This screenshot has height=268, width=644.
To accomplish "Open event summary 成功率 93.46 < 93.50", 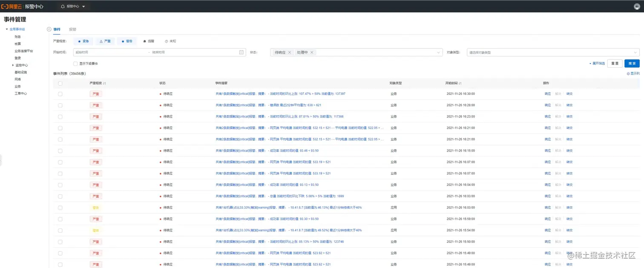I will [267, 151].
